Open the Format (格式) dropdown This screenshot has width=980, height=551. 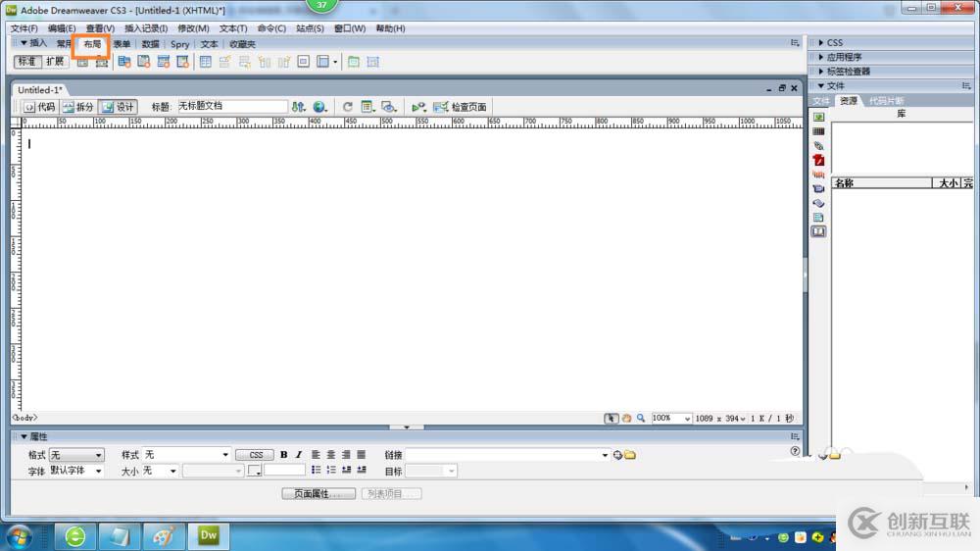(76, 455)
